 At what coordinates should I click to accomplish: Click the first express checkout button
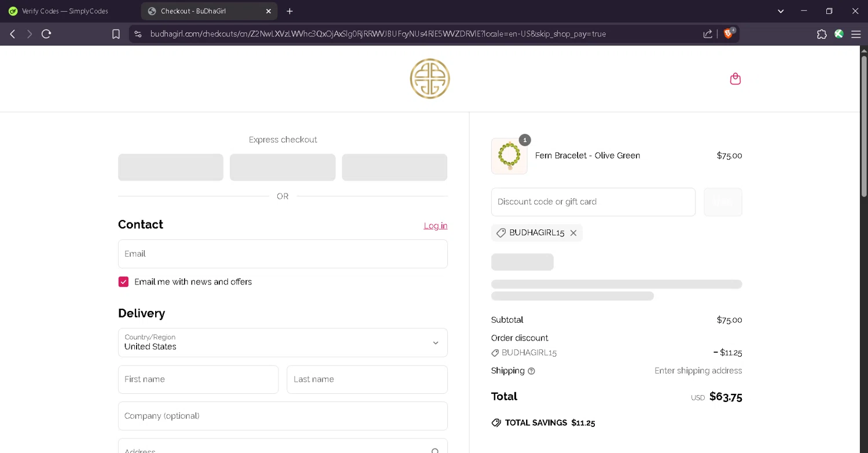coord(171,167)
